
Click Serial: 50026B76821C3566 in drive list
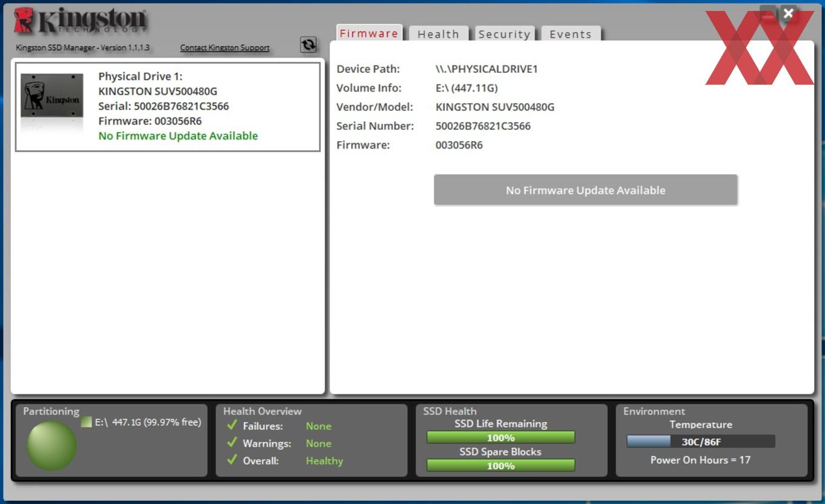click(x=163, y=106)
